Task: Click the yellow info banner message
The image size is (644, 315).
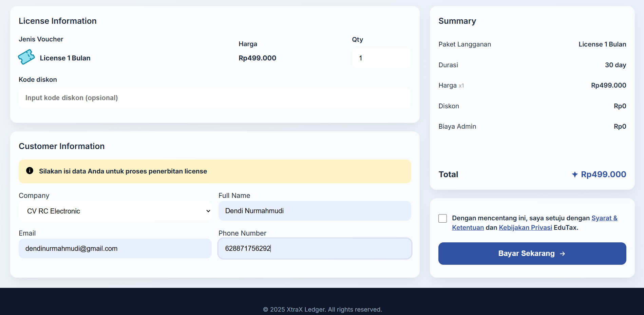Action: tap(123, 171)
